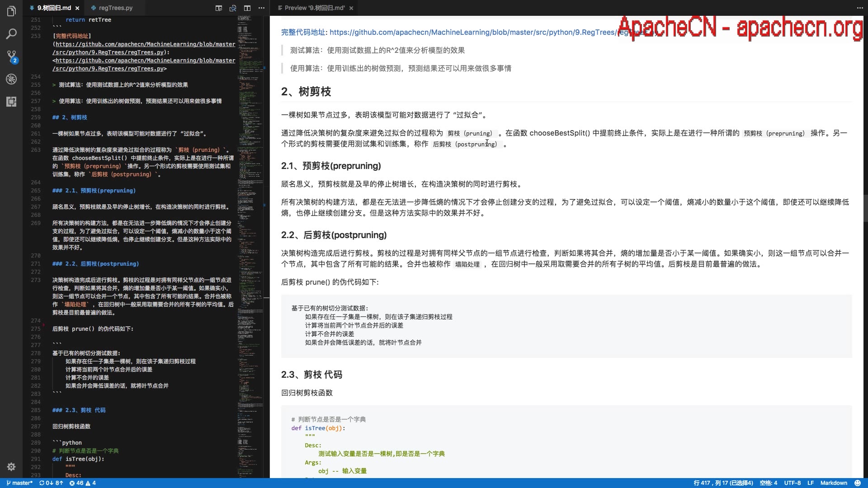Click the '2.2、后剪枝(postpruning)' heading in the preview
Viewport: 868px width, 488px height.
[x=334, y=235]
